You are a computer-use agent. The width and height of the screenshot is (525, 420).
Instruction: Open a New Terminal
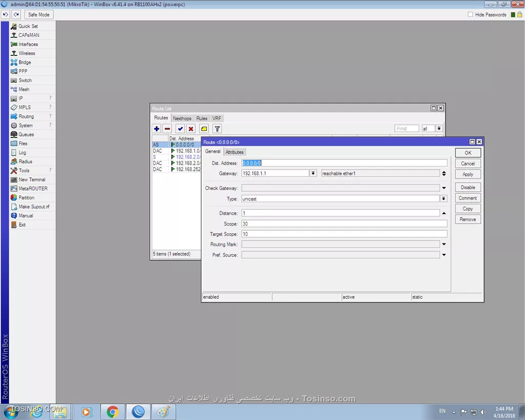(32, 179)
